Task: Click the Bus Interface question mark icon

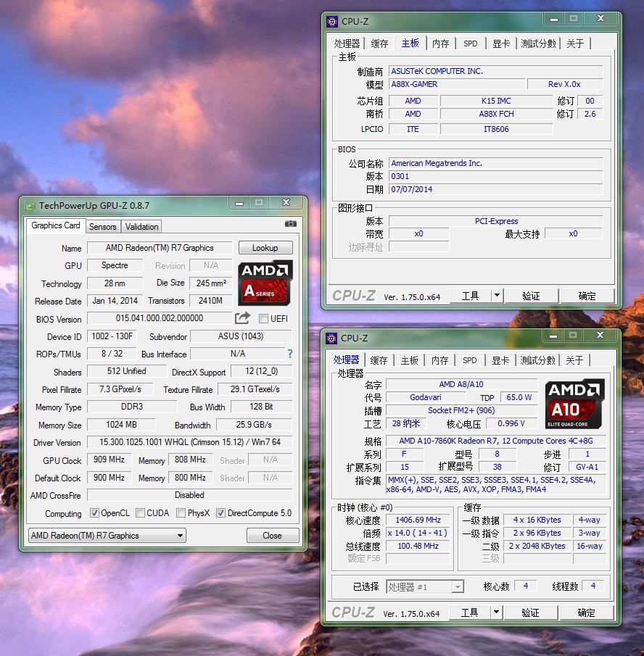Action: pyautogui.click(x=290, y=354)
